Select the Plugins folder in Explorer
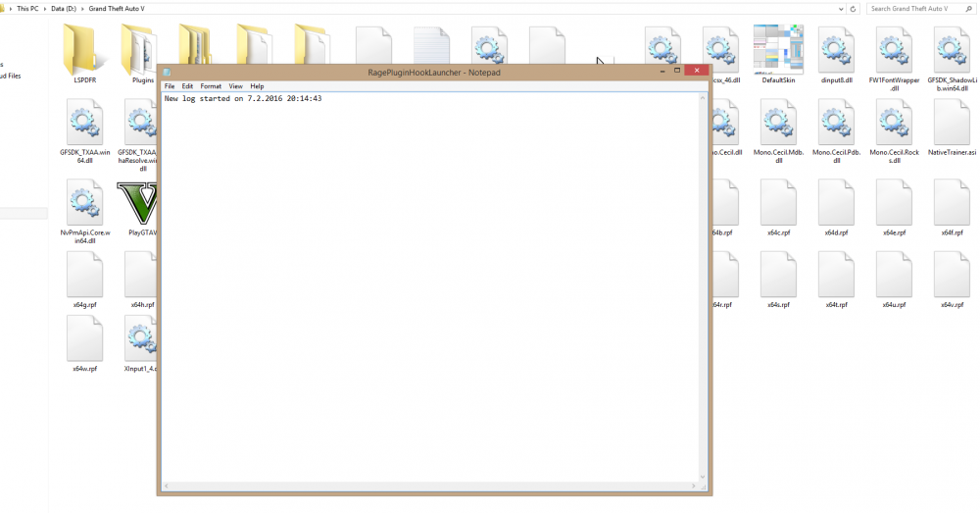980x513 pixels. [141, 54]
